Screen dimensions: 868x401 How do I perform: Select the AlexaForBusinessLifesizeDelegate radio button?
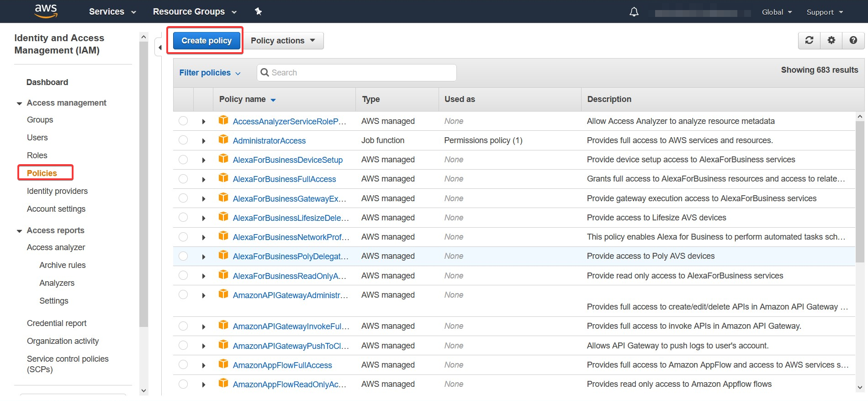[183, 217]
